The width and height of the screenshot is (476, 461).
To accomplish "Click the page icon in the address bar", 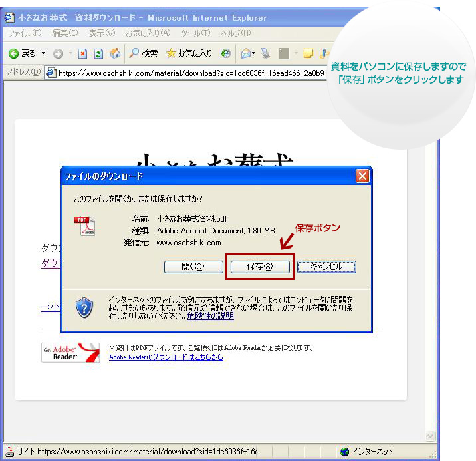I will pos(51,73).
